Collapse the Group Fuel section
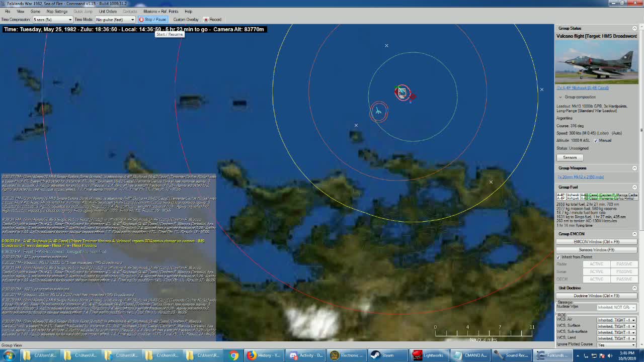The height and width of the screenshot is (362, 644). (x=634, y=187)
